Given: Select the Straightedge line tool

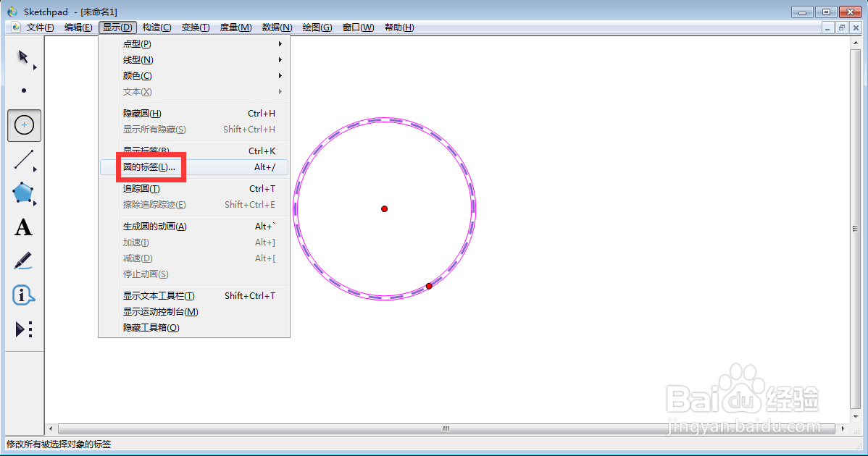Looking at the screenshot, I should click(23, 159).
